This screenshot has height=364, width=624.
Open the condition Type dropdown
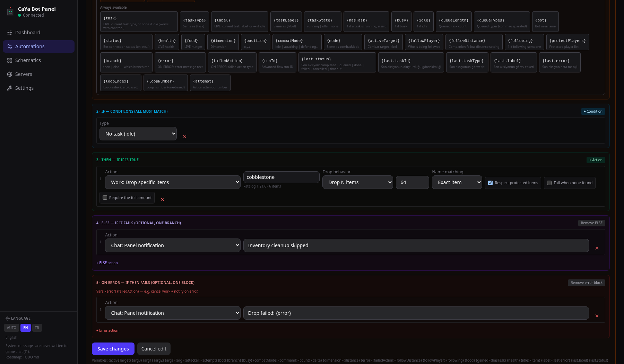(x=138, y=134)
